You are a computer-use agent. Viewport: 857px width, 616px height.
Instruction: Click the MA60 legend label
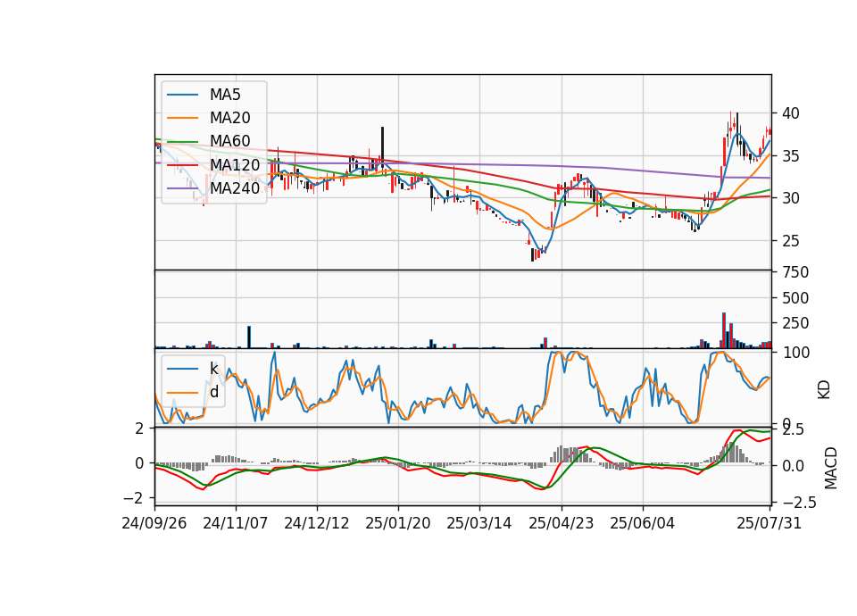click(229, 141)
